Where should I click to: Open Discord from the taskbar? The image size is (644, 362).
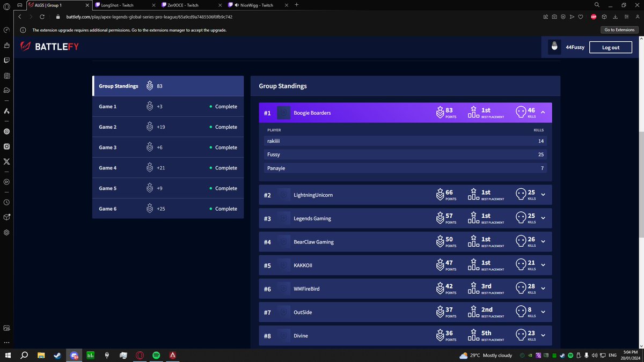point(74,355)
